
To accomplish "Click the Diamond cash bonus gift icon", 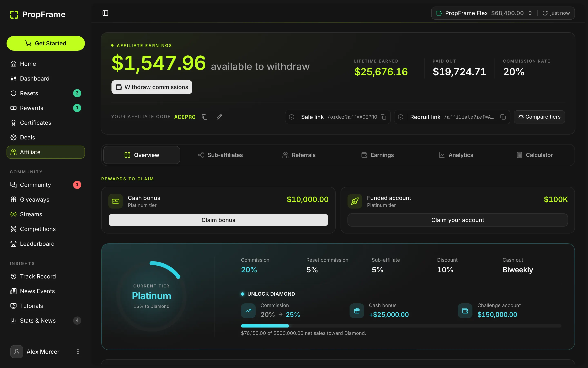I will pyautogui.click(x=357, y=311).
